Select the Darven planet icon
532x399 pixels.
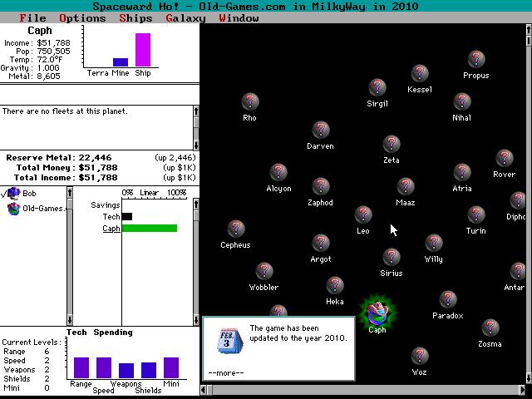(x=321, y=130)
